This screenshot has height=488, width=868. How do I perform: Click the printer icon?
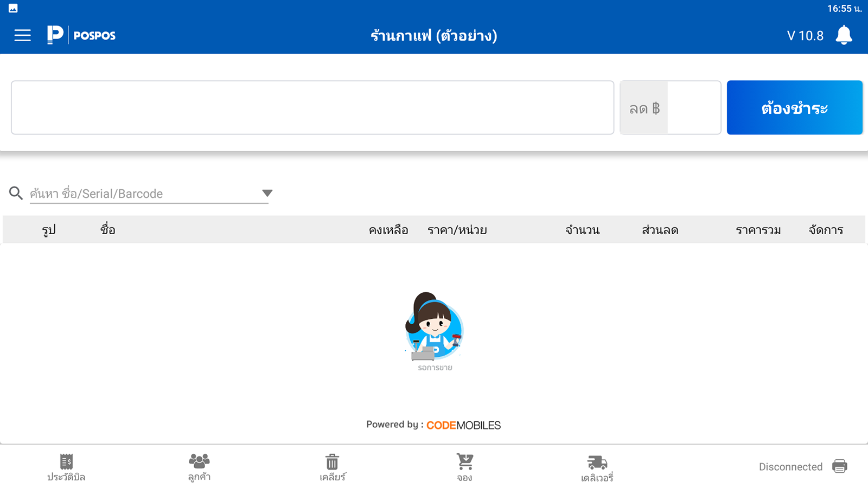pos(839,466)
